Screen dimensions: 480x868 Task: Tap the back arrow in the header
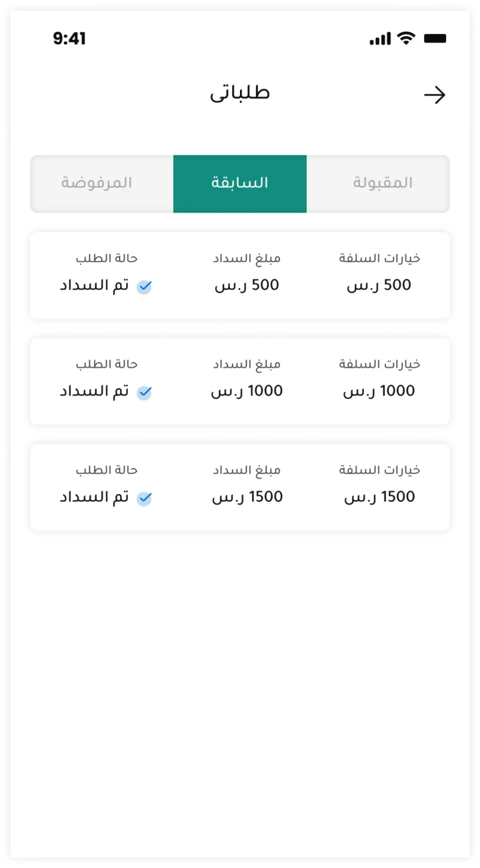[x=435, y=95]
